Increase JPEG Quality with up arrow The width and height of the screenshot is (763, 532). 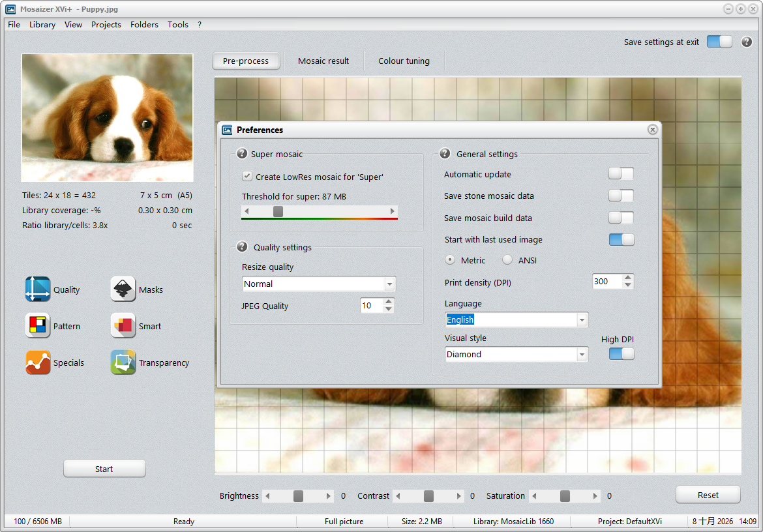coord(388,302)
